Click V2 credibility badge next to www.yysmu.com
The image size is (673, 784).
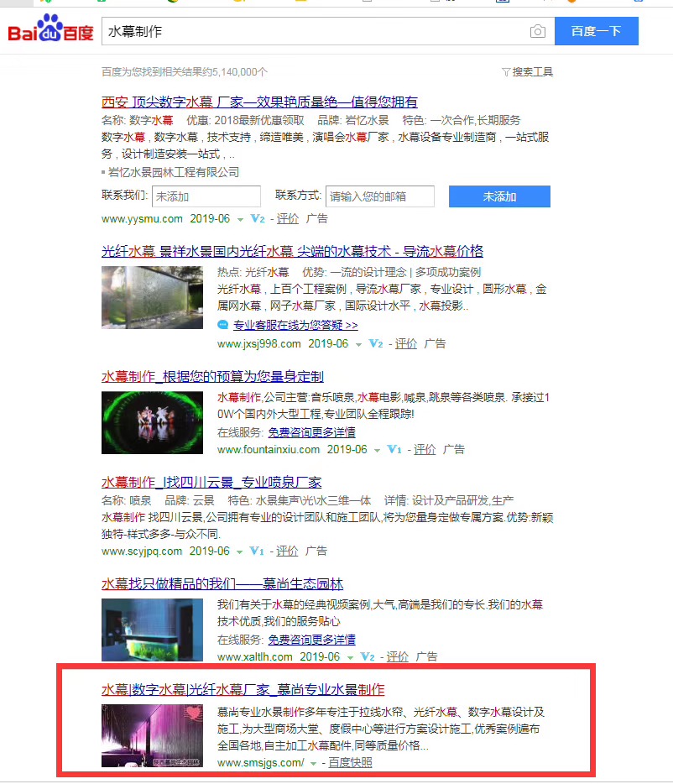(258, 219)
